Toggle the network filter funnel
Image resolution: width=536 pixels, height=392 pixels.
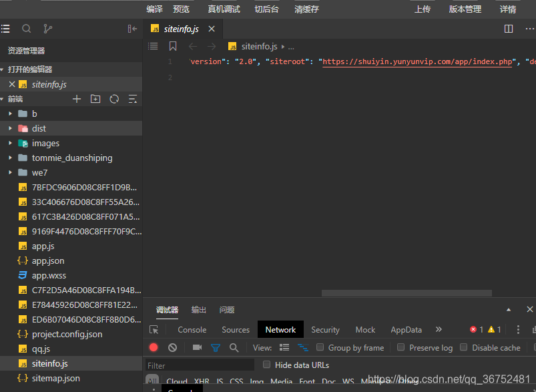[216, 348]
